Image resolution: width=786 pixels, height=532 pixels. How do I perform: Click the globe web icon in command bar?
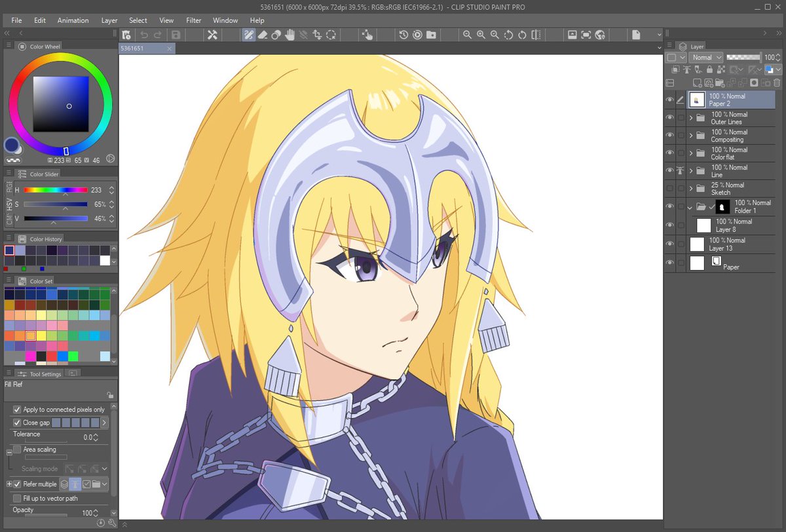[x=600, y=35]
